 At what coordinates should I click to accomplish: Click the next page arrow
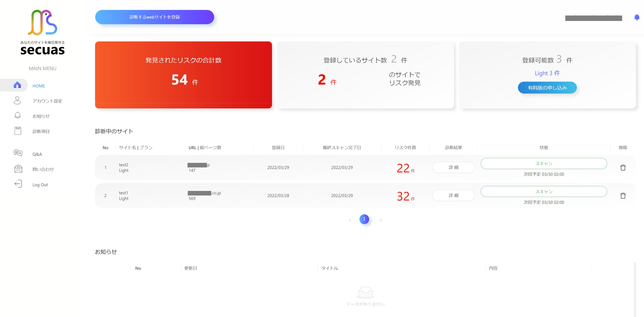(x=381, y=220)
